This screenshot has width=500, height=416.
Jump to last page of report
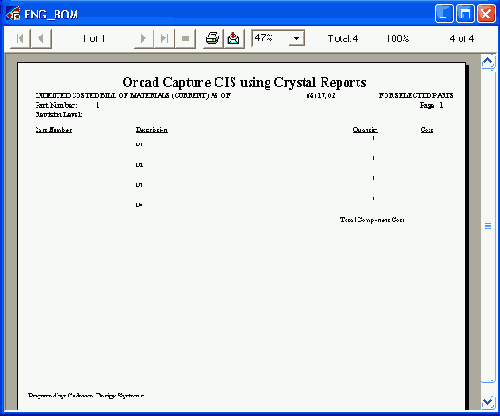tap(164, 39)
